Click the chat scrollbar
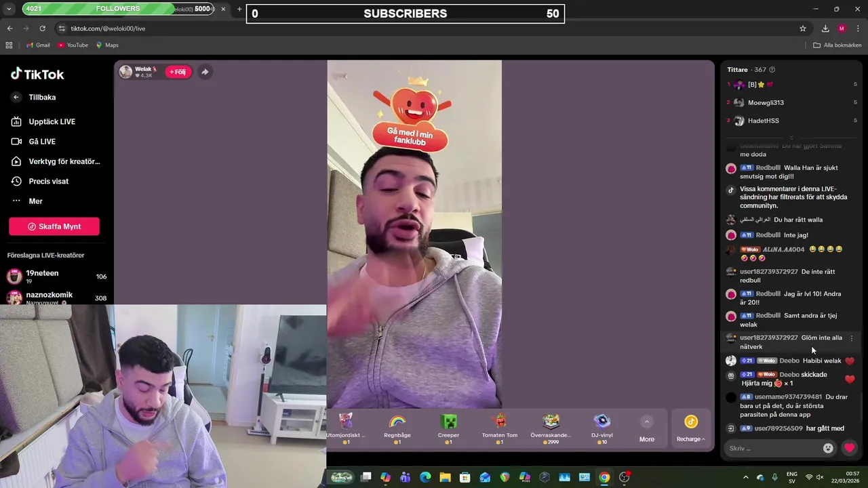868x488 pixels. click(863, 407)
